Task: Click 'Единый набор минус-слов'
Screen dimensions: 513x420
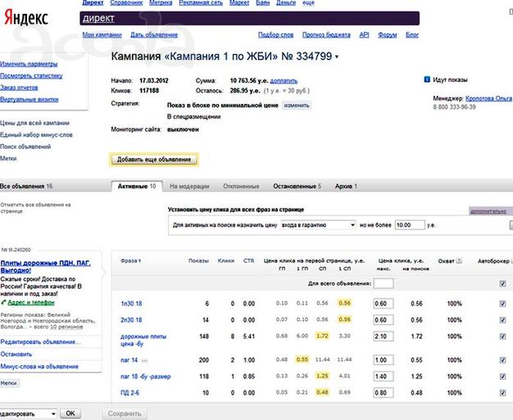Action: coord(36,134)
